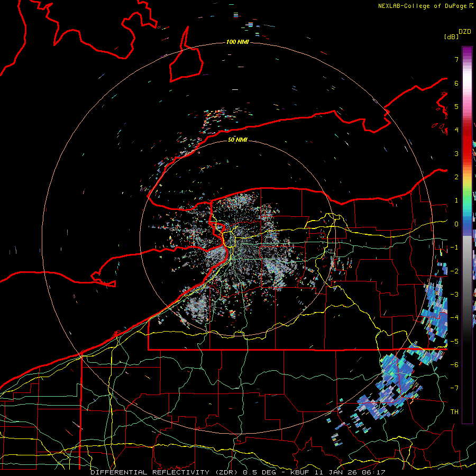Click the 6 value on the color scale
The image size is (476, 476).
tap(456, 83)
